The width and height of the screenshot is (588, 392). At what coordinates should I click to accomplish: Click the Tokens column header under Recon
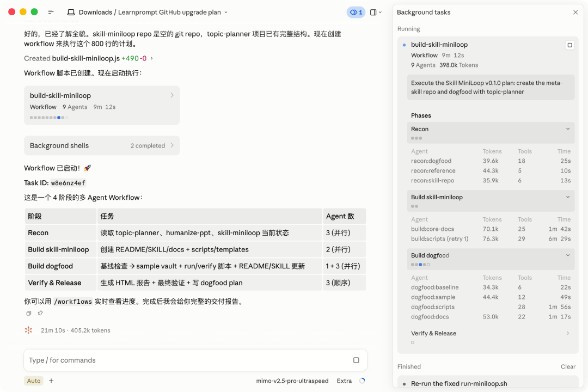click(x=492, y=151)
